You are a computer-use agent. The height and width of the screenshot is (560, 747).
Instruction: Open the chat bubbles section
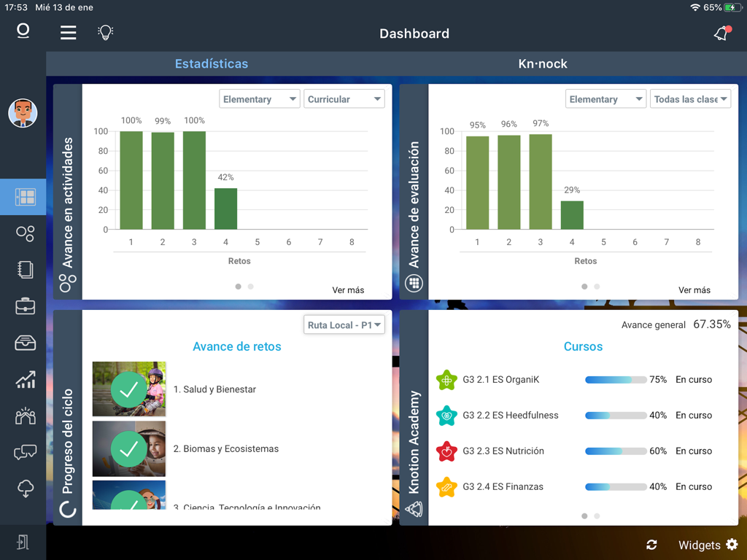[x=24, y=452]
